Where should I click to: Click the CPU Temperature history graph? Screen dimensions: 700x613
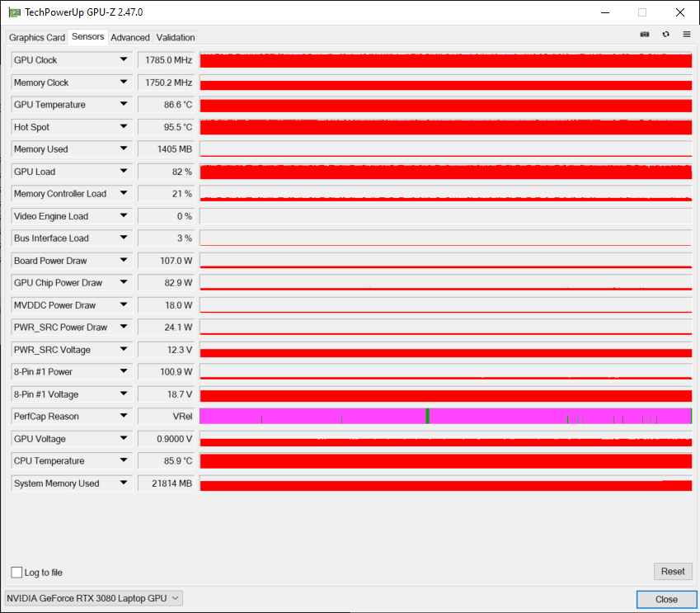pos(445,461)
